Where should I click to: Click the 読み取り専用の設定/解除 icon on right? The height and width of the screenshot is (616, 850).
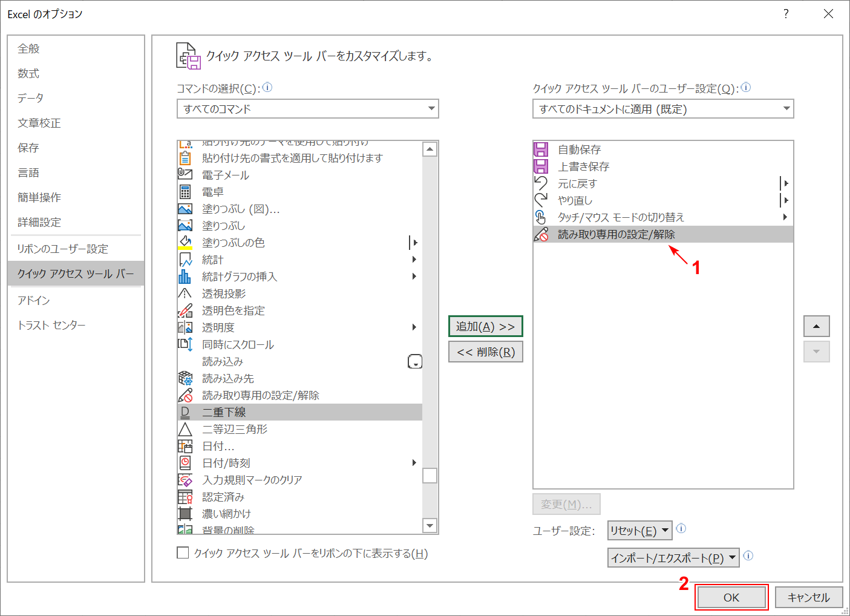pyautogui.click(x=541, y=234)
